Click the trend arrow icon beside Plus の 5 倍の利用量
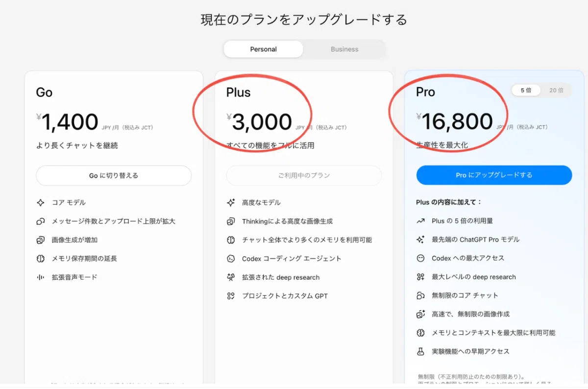The height and width of the screenshot is (389, 588). click(420, 221)
